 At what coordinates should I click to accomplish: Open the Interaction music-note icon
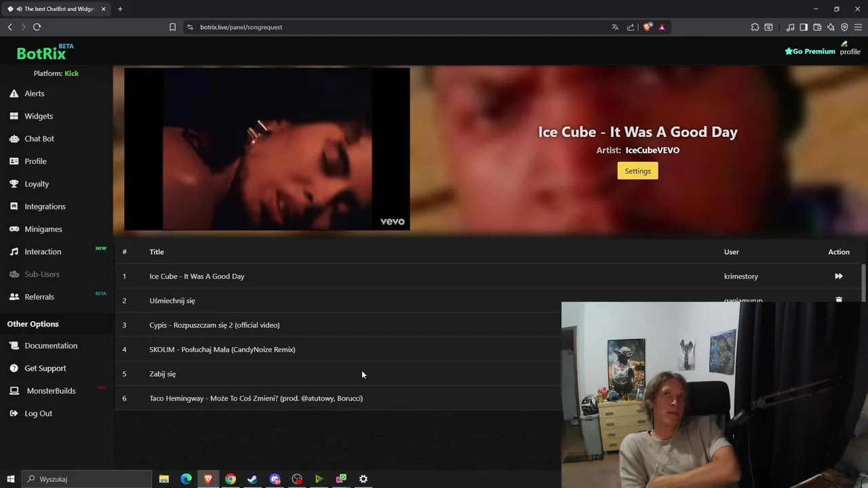click(x=14, y=251)
